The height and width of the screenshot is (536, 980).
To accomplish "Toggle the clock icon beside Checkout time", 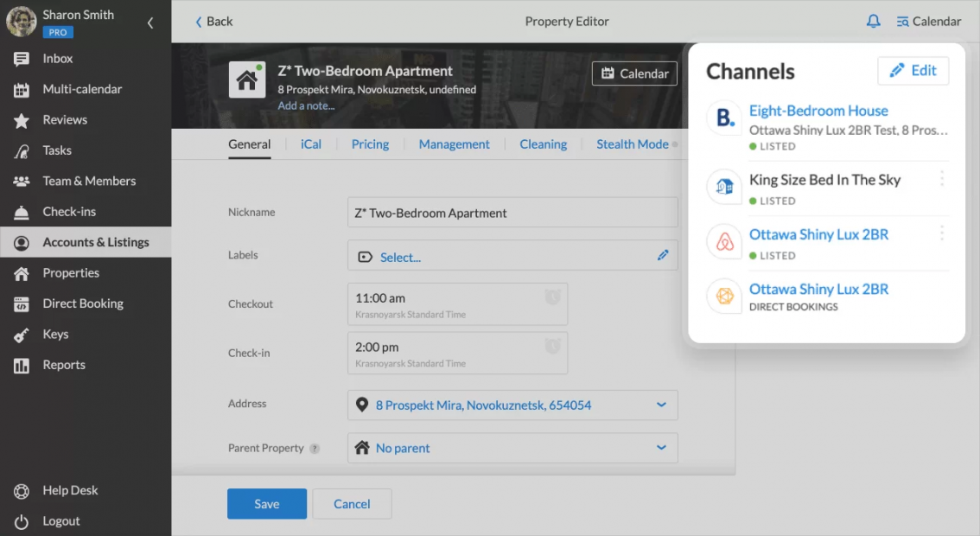I will pos(552,298).
